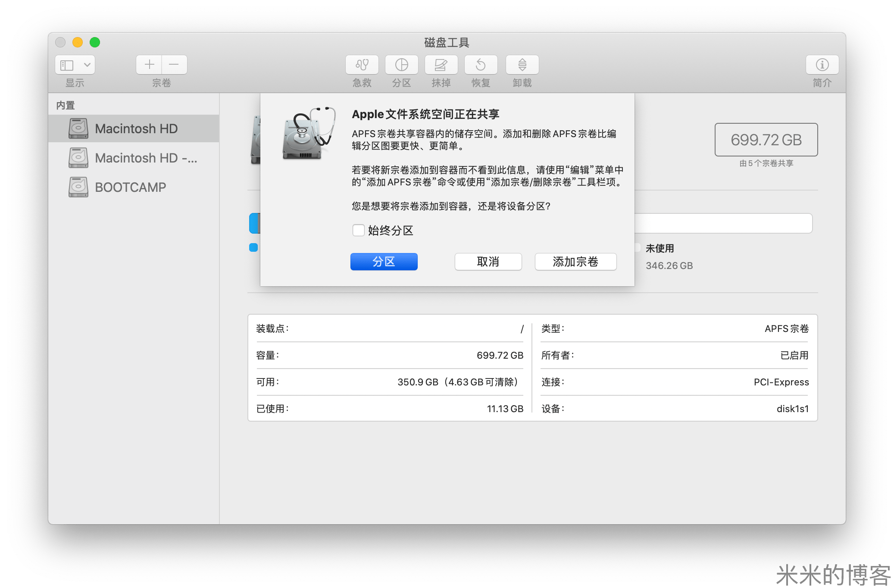Click the remove volume minus button
This screenshot has height=588, width=894.
pyautogui.click(x=174, y=65)
